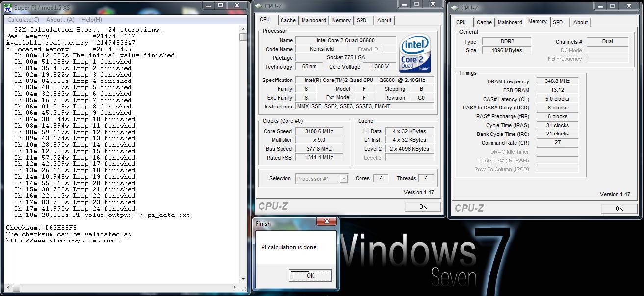Open the Help(H) menu in Super PI
This screenshot has height=296, width=644.
click(92, 20)
